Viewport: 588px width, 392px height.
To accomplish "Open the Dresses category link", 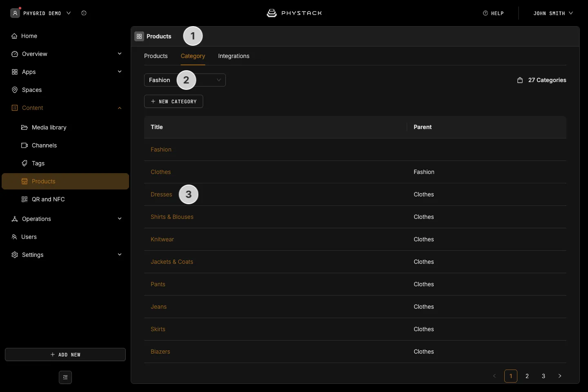I will pos(161,194).
